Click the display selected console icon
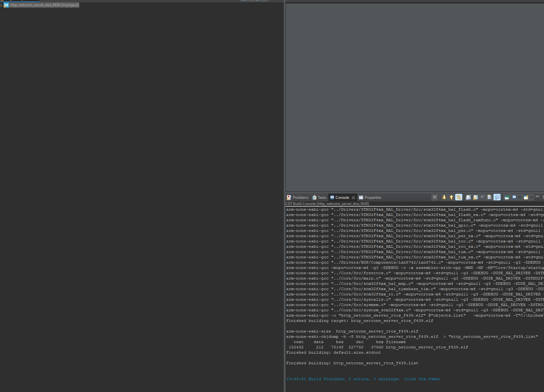544x392 pixels. [x=514, y=197]
